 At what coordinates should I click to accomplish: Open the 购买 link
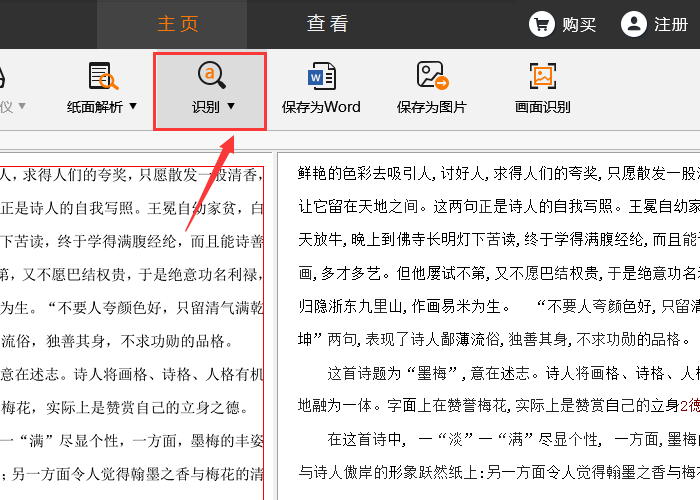pyautogui.click(x=579, y=25)
